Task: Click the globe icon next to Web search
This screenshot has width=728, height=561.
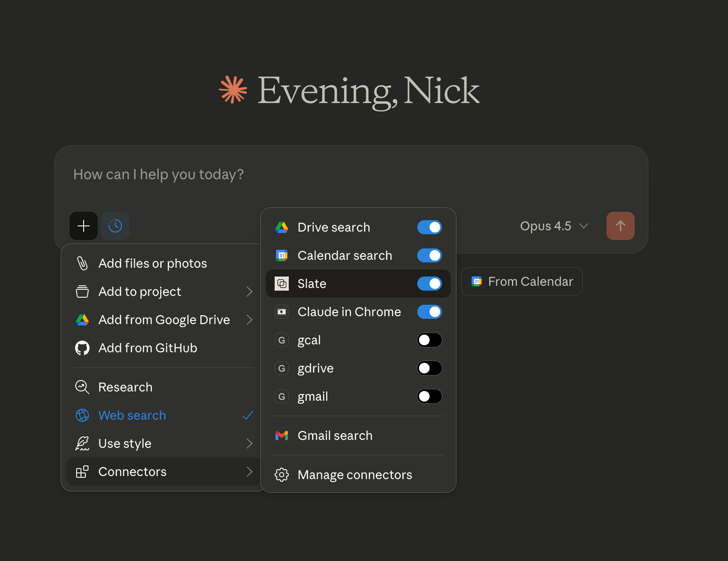Action: click(82, 415)
